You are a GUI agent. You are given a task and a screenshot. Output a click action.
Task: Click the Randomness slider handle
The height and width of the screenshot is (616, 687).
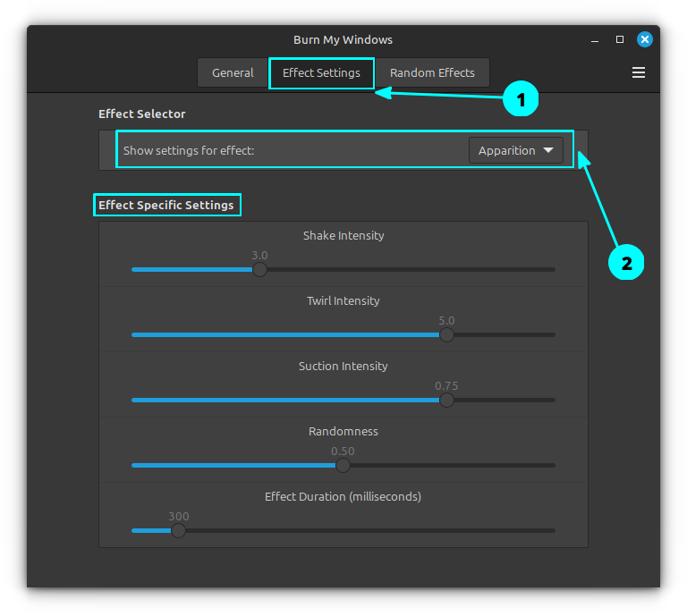pos(343,465)
